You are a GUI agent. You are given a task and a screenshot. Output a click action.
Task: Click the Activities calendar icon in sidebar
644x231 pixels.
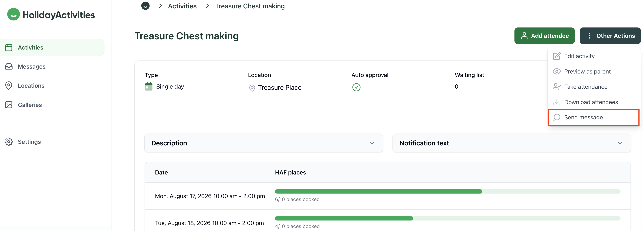[9, 47]
